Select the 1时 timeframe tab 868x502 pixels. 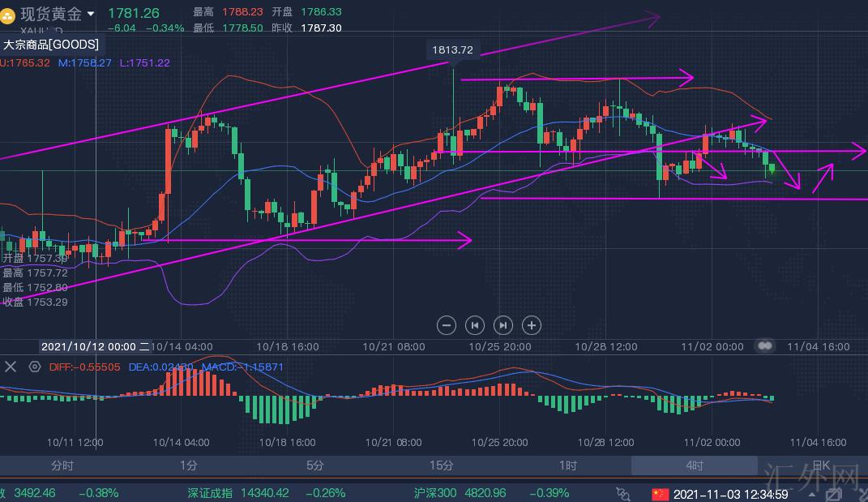click(x=568, y=466)
